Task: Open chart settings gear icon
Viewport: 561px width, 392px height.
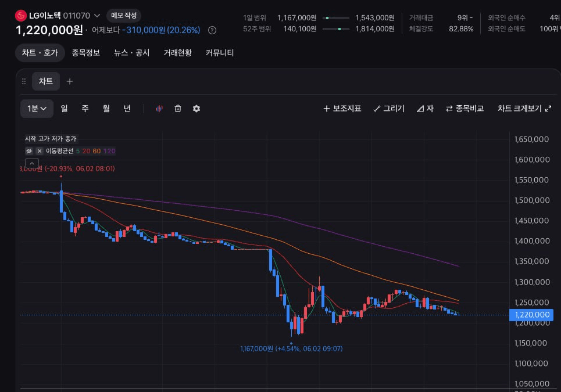Action: tap(196, 109)
